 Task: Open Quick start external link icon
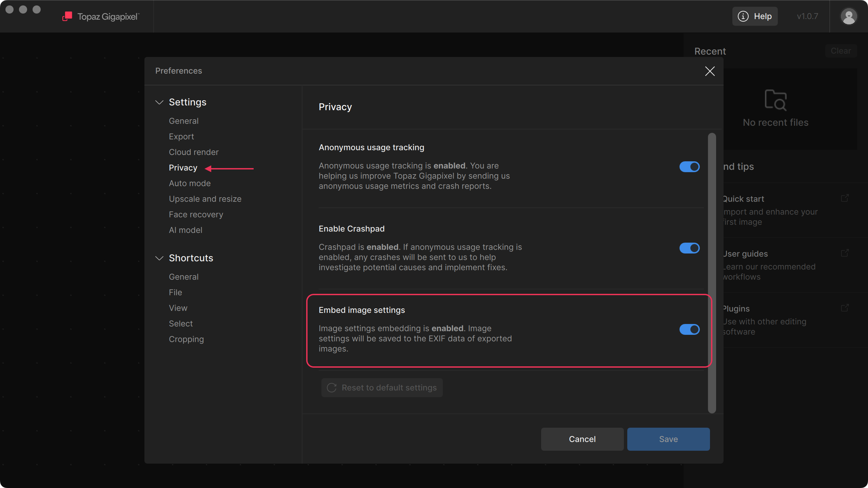(845, 198)
